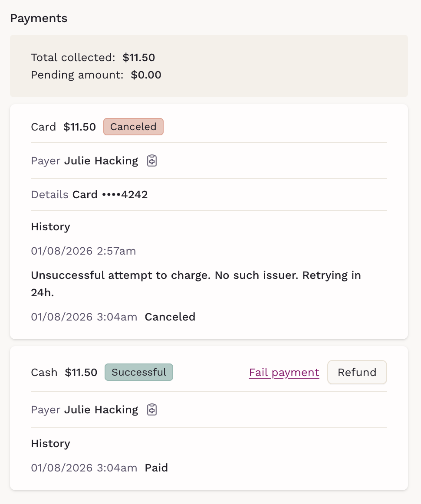Click the Cash $11.50 amount
The height and width of the screenshot is (504, 421).
[x=81, y=373]
